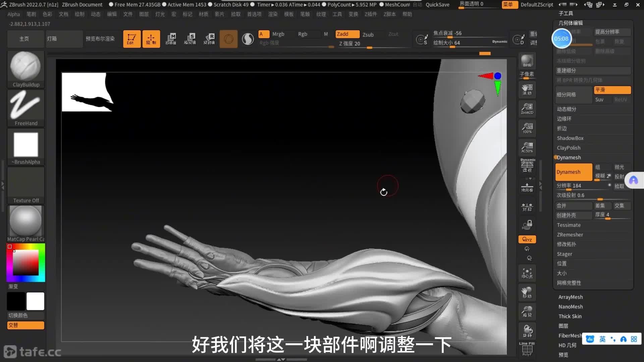This screenshot has width=644, height=362.
Task: Activate the Edit mode button
Action: [131, 39]
